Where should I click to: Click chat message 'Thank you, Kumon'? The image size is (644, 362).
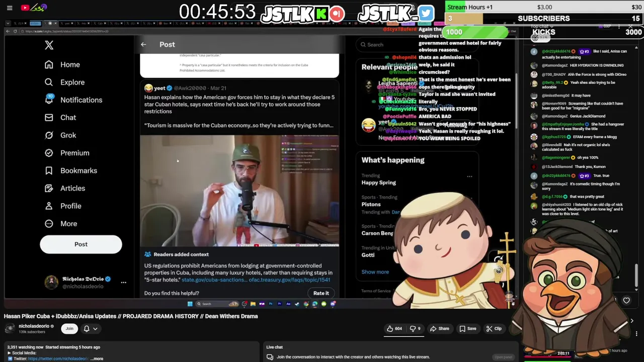point(589,167)
